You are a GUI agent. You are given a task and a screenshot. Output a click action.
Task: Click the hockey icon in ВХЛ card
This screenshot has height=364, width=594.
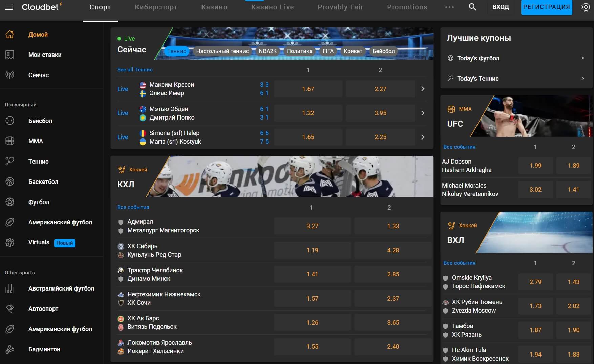click(451, 225)
